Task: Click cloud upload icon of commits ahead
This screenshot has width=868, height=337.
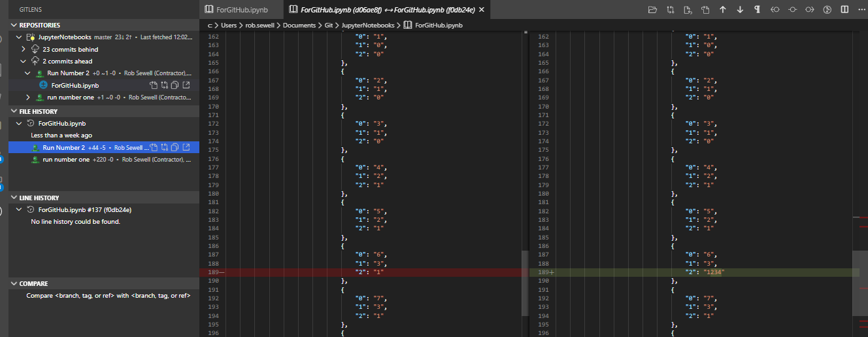Action: click(35, 61)
